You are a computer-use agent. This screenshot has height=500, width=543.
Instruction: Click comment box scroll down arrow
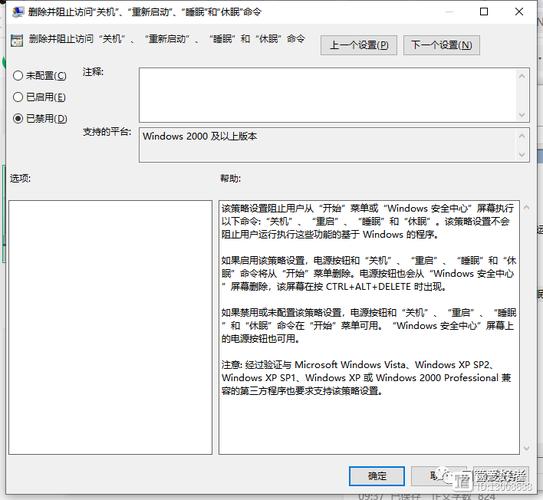(x=522, y=115)
